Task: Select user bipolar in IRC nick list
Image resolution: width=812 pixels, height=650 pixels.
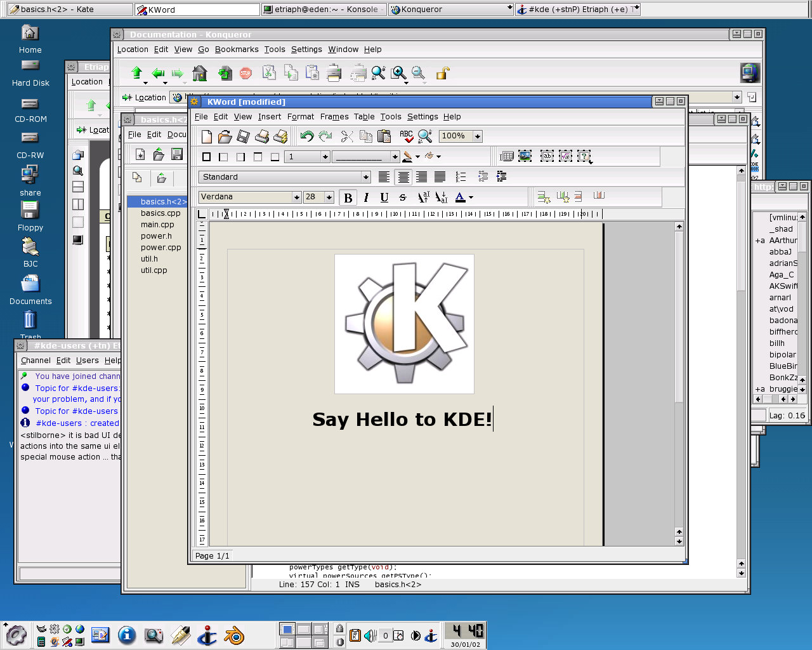Action: pyautogui.click(x=782, y=355)
